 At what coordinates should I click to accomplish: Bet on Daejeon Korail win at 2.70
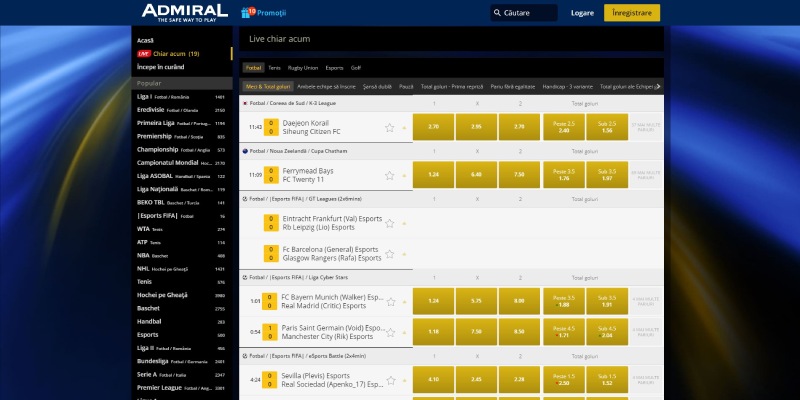tap(433, 127)
